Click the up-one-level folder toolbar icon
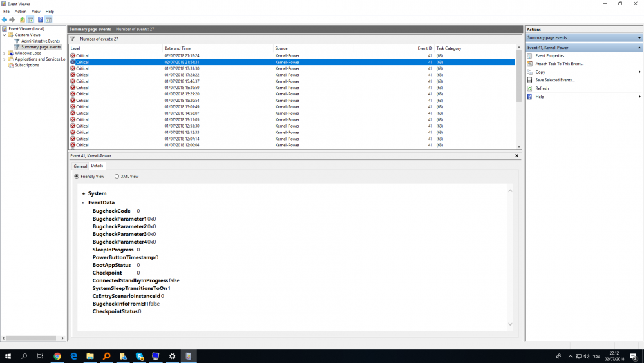The image size is (644, 363). 23,20
